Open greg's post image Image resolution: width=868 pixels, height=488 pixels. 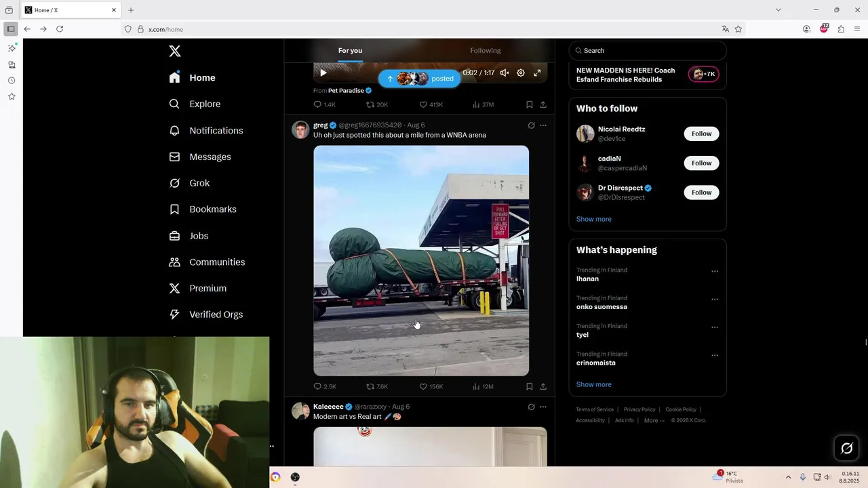pos(421,261)
